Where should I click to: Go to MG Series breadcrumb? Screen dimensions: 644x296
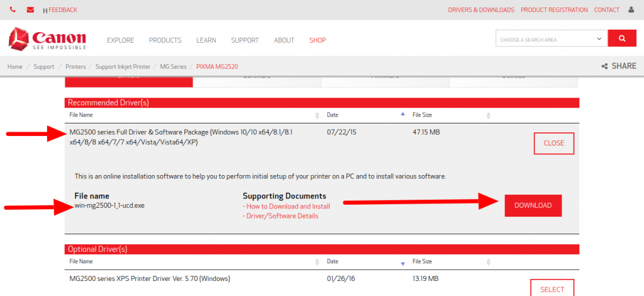click(173, 66)
